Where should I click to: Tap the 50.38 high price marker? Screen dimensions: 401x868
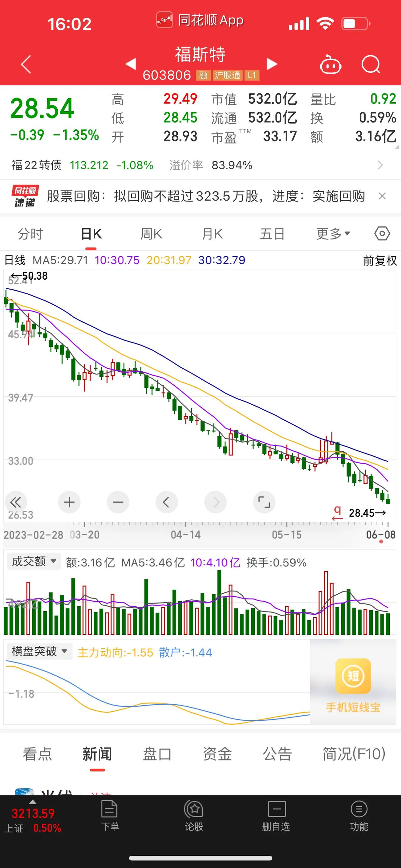(29, 276)
